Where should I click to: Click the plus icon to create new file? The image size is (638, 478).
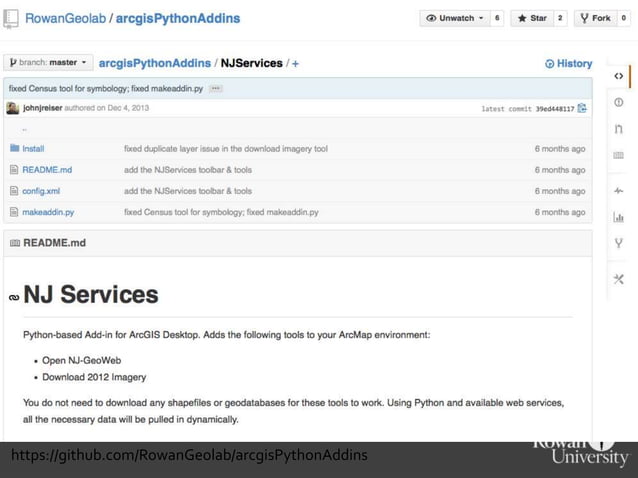click(295, 64)
